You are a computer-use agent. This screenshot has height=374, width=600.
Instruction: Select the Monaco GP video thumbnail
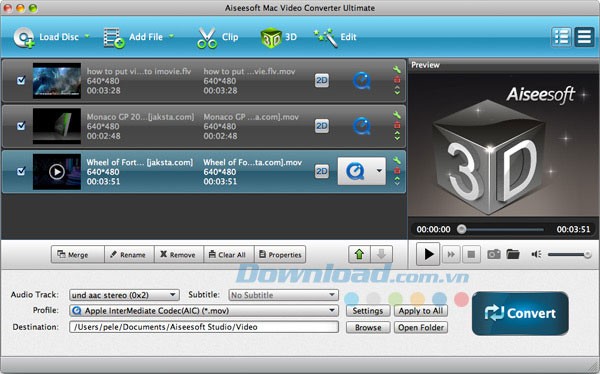coord(57,126)
